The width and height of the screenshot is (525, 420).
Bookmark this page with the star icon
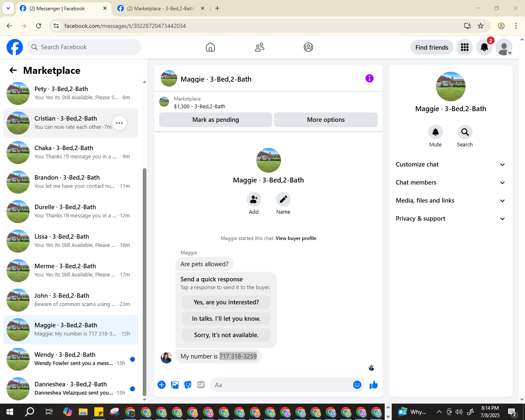coord(481,26)
